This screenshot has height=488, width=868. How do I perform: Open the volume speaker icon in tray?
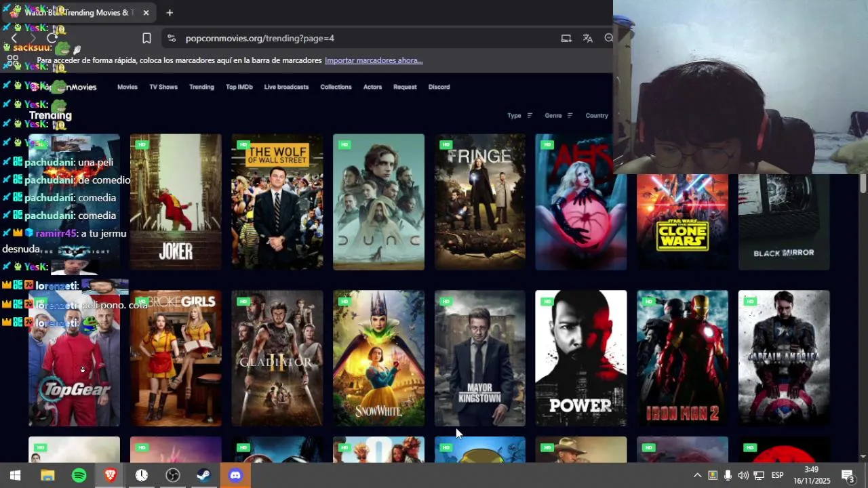point(743,475)
